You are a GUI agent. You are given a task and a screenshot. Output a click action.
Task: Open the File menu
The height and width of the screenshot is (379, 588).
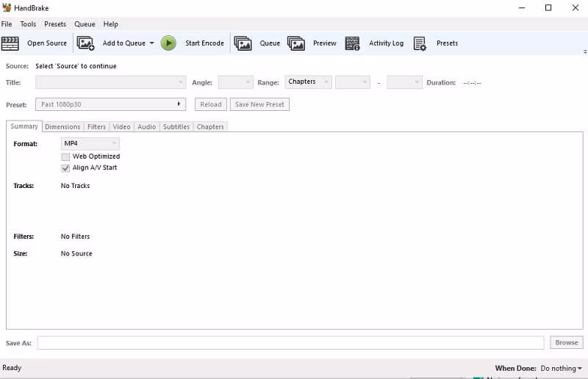(x=7, y=24)
